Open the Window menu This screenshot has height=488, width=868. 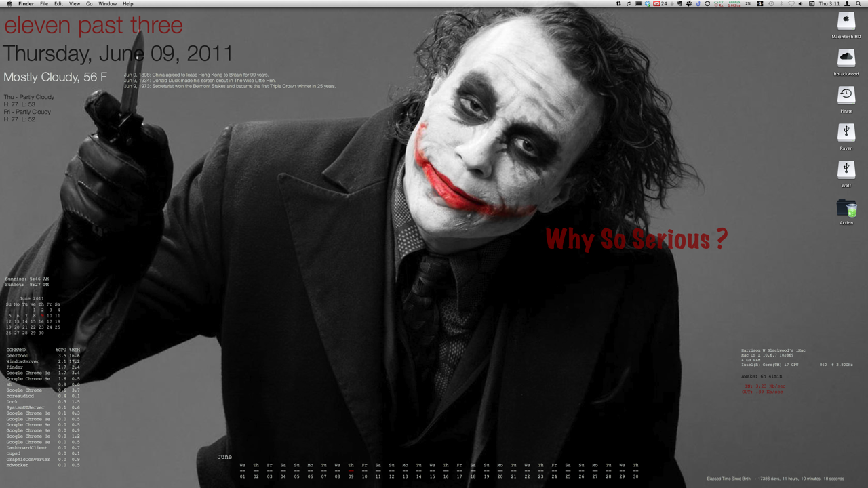pyautogui.click(x=107, y=4)
